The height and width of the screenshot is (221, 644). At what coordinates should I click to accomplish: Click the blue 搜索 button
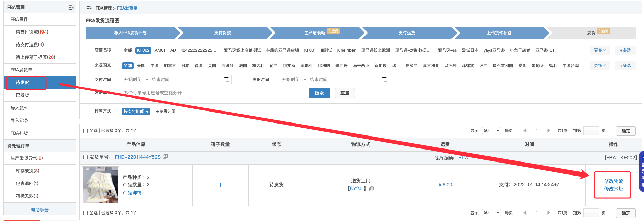pos(319,93)
